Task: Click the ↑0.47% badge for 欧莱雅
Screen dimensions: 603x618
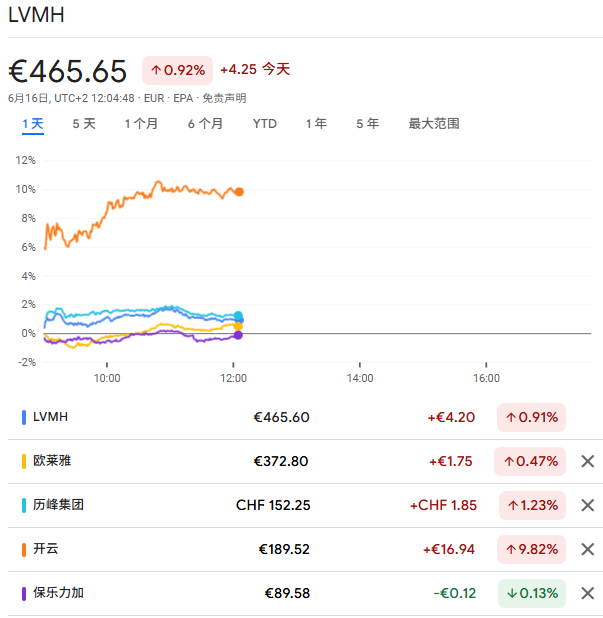Action: [x=530, y=461]
